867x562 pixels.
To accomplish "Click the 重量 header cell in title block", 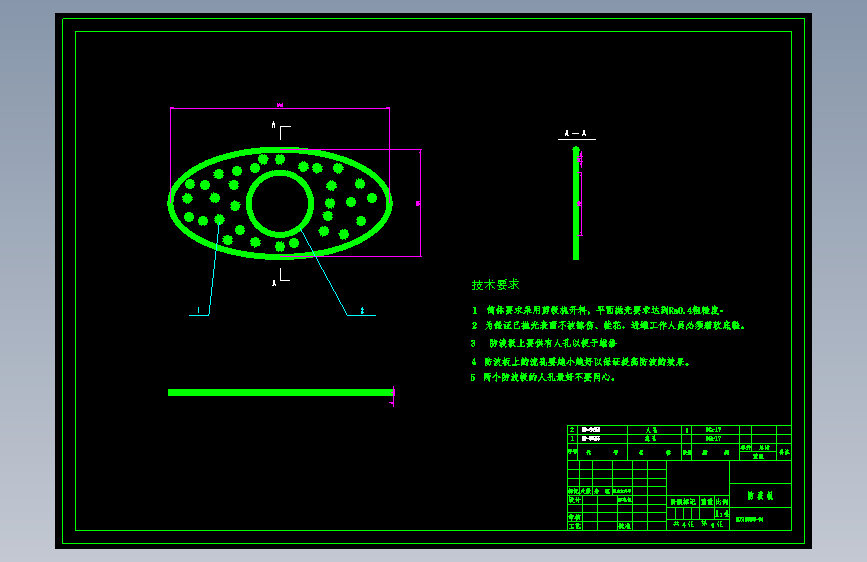I will [x=707, y=502].
